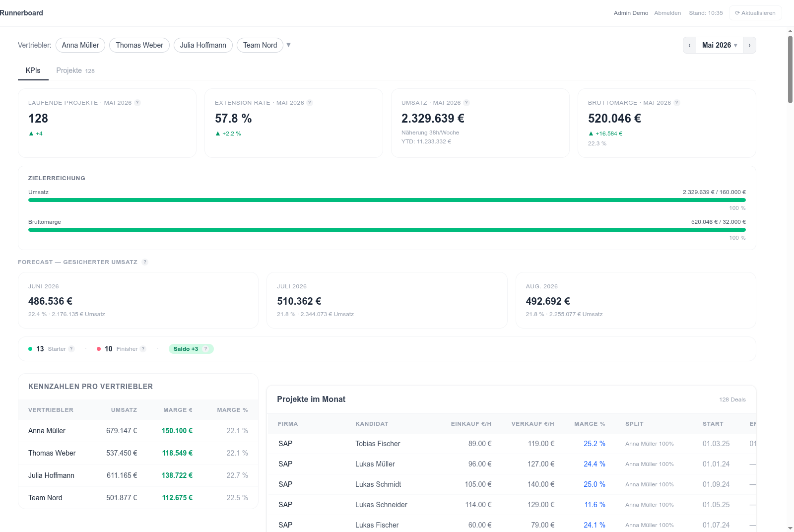Open help icon inside Saldo +3 badge
Screen dimensions: 794x532
click(206, 349)
